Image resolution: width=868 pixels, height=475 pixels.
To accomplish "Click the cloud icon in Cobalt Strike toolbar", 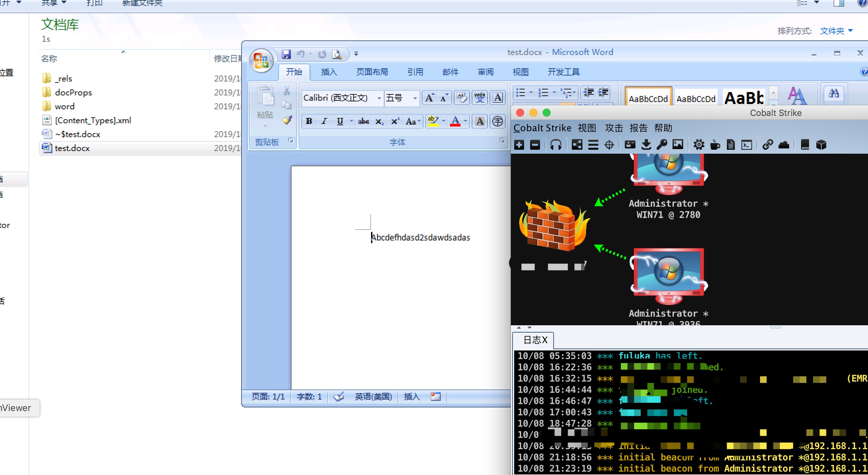I will (x=784, y=145).
